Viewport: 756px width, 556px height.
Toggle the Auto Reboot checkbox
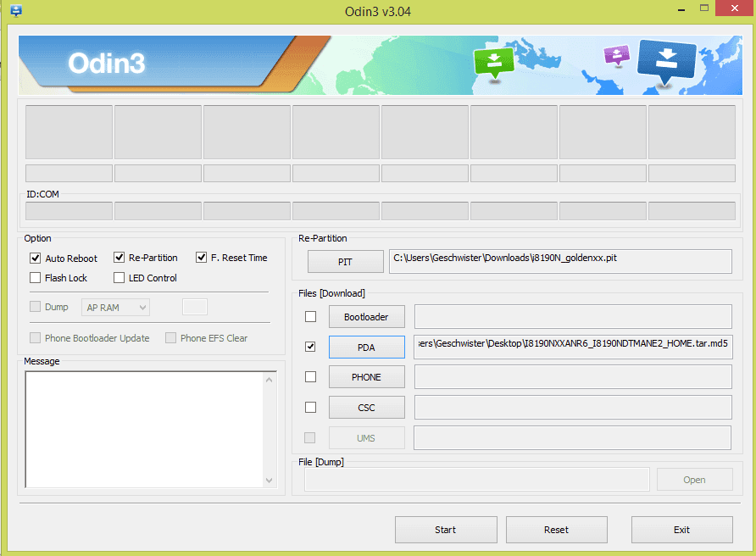pos(36,258)
